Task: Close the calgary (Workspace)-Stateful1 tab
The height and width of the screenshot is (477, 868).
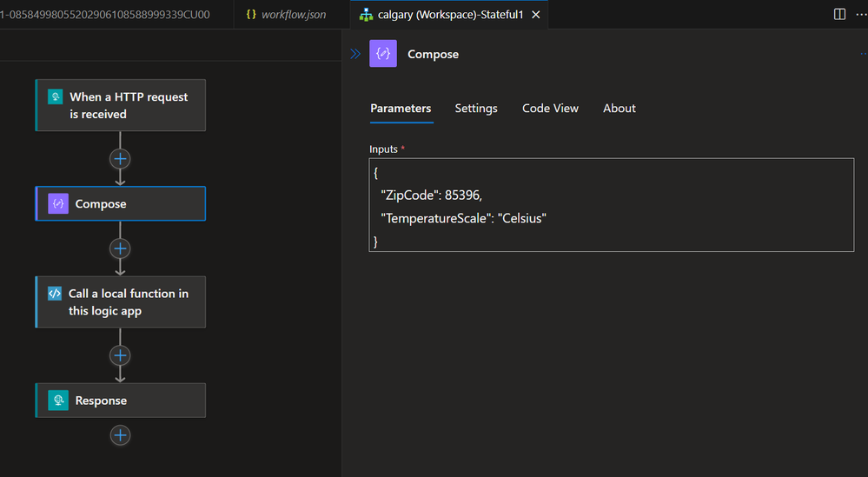Action: [536, 15]
